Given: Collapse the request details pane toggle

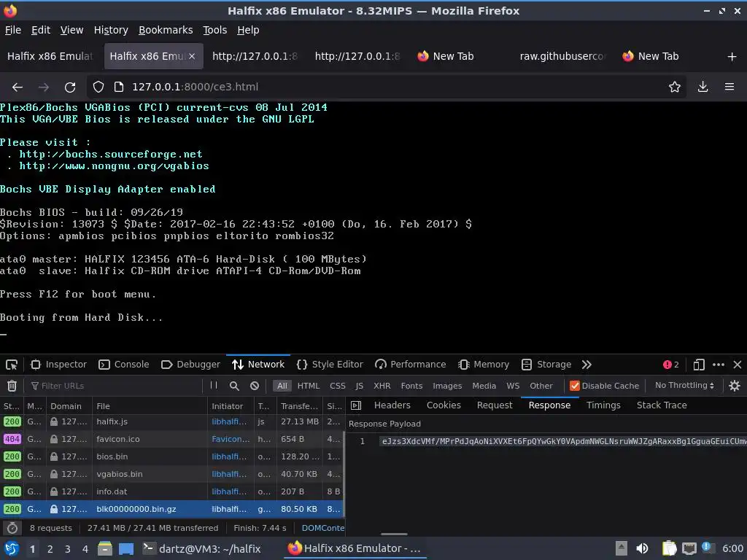Looking at the screenshot, I should (x=356, y=405).
